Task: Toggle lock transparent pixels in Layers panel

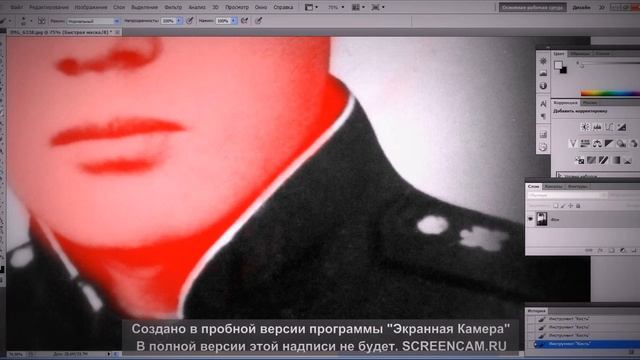Action: (x=556, y=206)
